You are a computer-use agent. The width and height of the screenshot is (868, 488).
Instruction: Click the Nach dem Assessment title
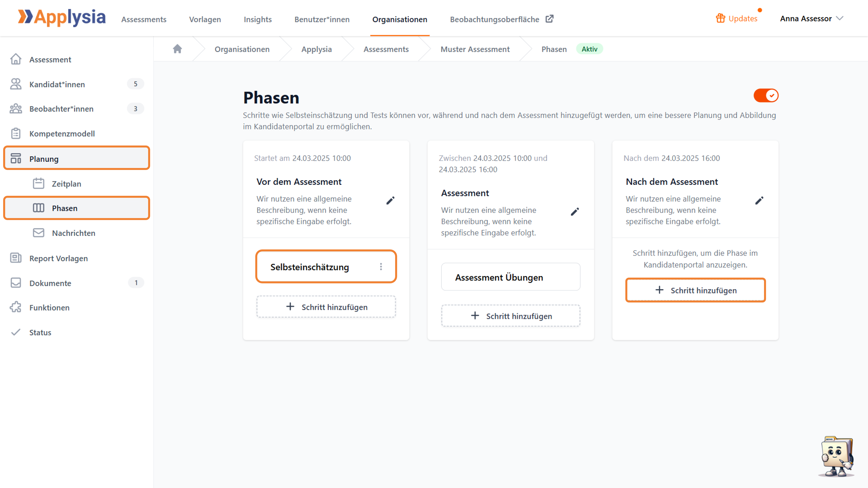coord(672,182)
